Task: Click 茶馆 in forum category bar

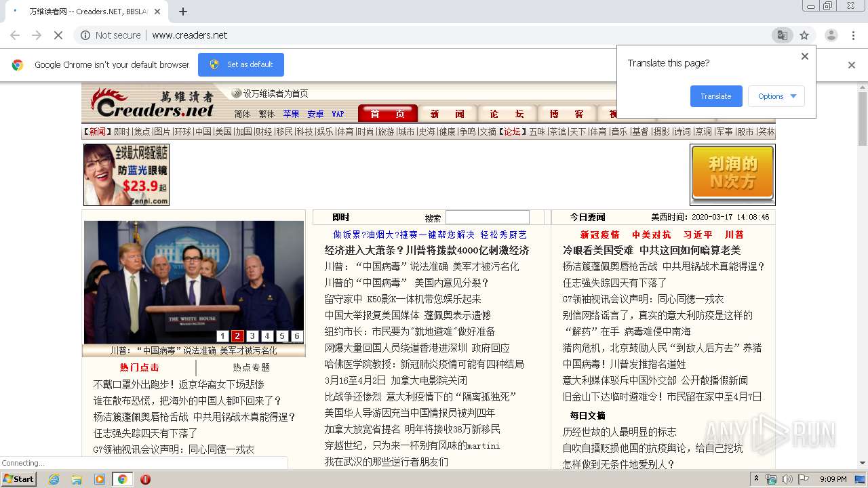Action: 557,131
